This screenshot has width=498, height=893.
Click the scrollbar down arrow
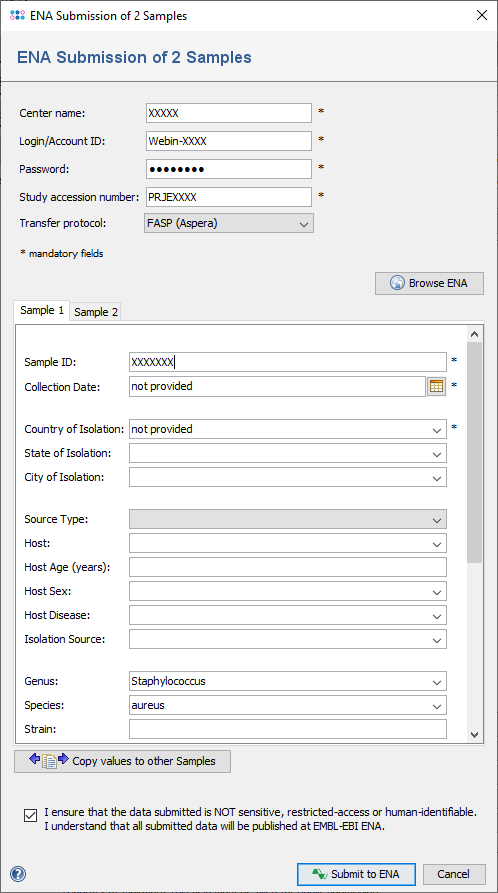475,735
